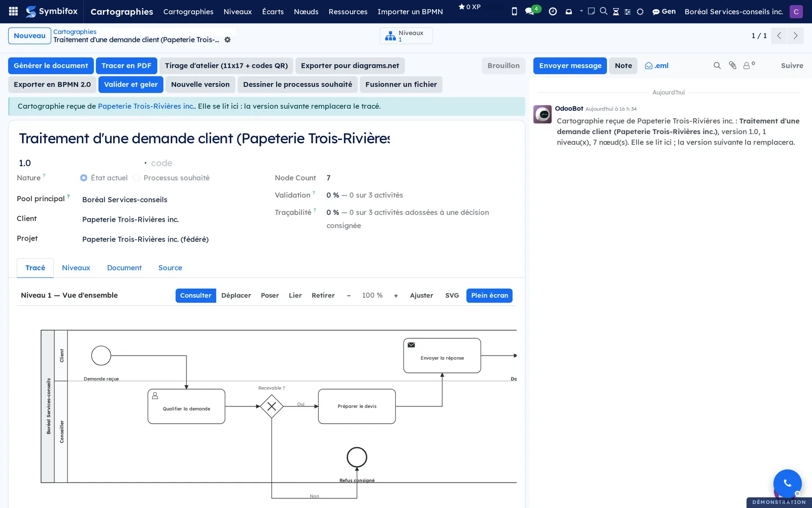Click the Symbifox logo

point(52,11)
